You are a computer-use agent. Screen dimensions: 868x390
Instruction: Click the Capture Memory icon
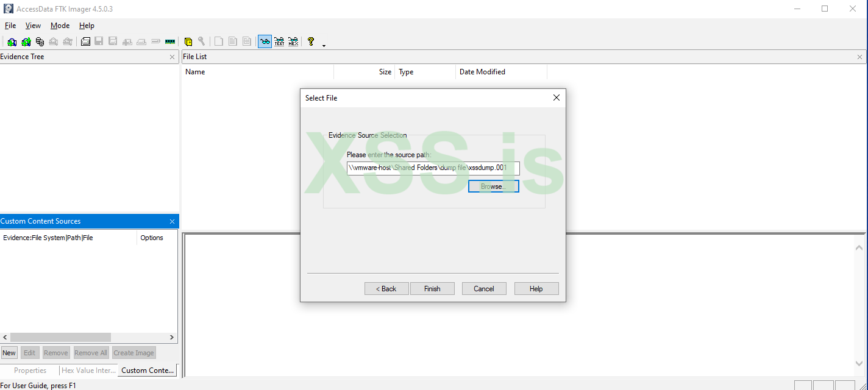click(x=170, y=41)
